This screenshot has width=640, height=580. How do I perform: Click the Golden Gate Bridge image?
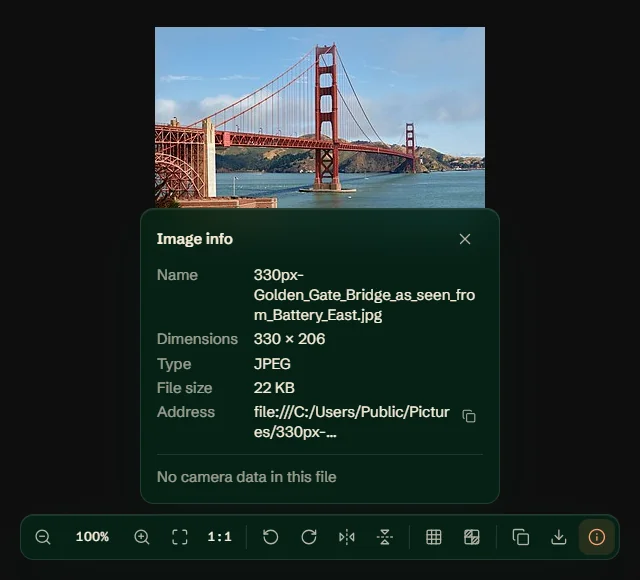(320, 118)
